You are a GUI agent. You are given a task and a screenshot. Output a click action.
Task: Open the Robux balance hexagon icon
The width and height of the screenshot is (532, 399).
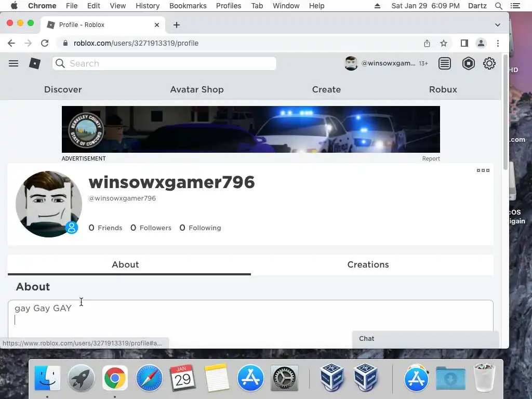(468, 63)
